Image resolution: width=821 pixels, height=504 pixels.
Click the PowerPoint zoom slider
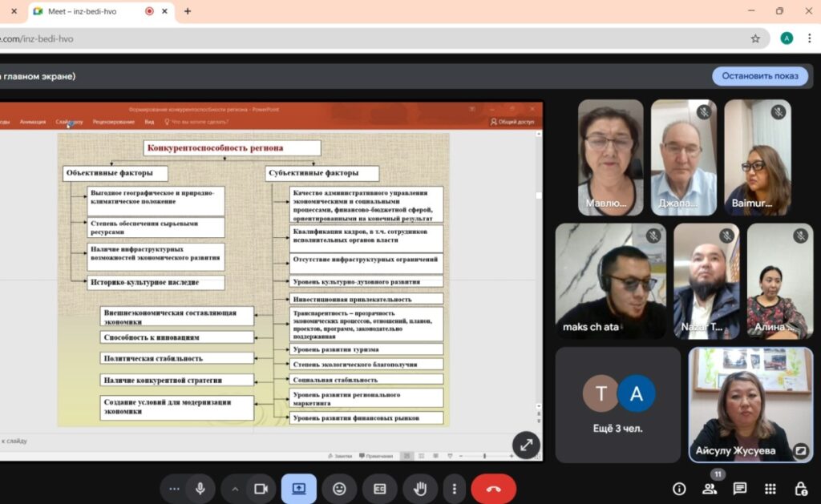click(x=484, y=456)
